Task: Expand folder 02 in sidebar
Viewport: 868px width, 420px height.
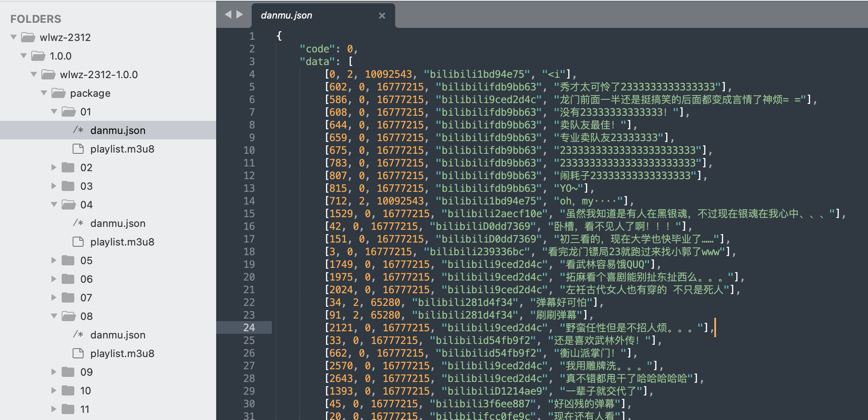Action: pos(54,167)
